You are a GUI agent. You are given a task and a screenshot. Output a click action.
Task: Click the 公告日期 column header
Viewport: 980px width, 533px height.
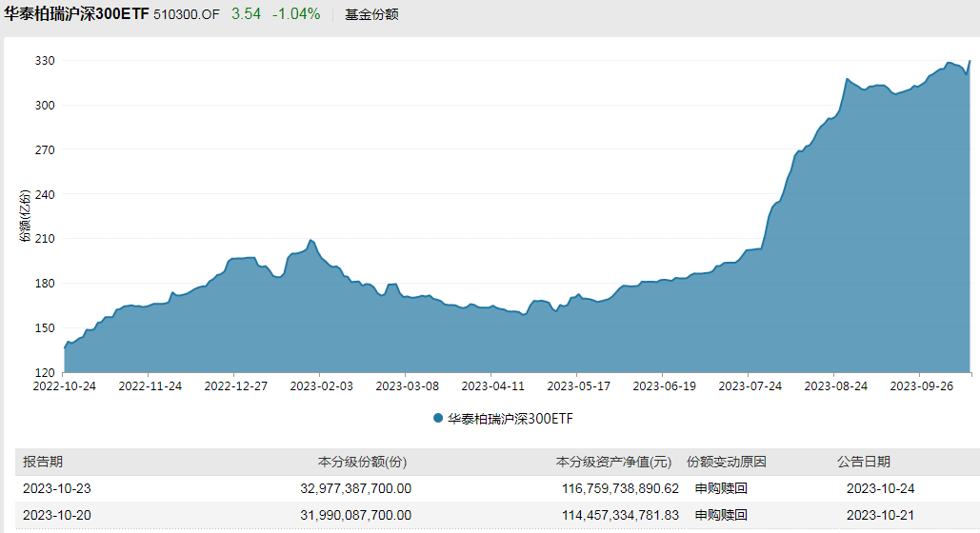[x=864, y=462]
